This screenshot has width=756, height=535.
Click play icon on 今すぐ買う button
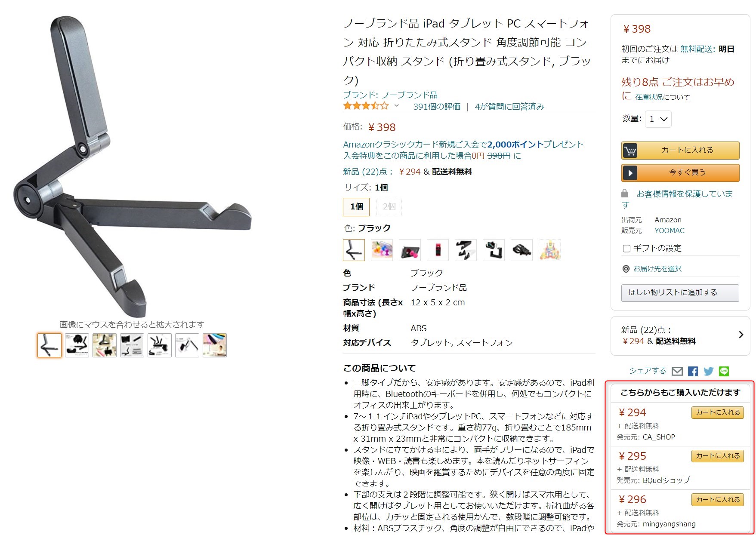coord(630,173)
